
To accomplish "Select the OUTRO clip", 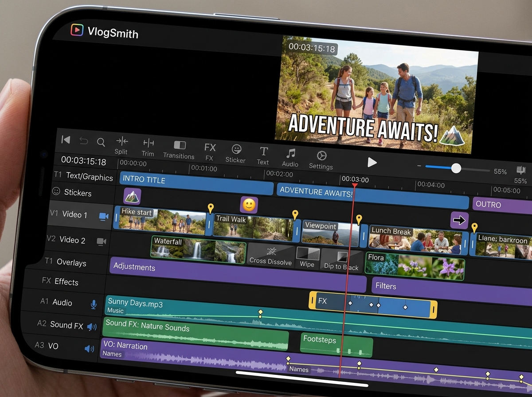I will (x=502, y=206).
